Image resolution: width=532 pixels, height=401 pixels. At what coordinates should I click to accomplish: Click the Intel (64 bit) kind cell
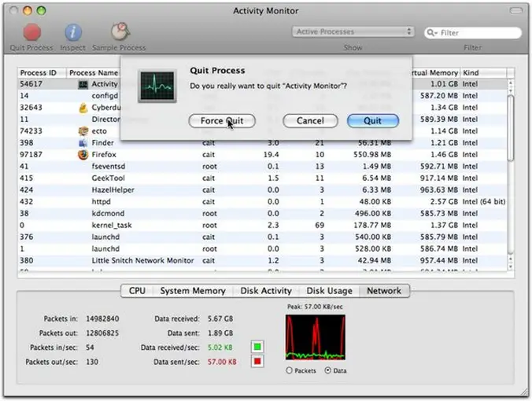(x=484, y=202)
